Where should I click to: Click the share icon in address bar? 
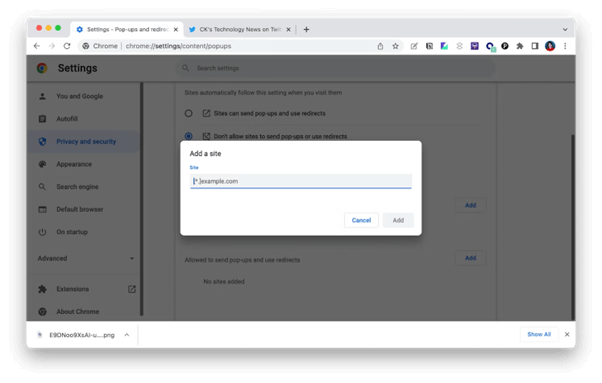point(380,46)
